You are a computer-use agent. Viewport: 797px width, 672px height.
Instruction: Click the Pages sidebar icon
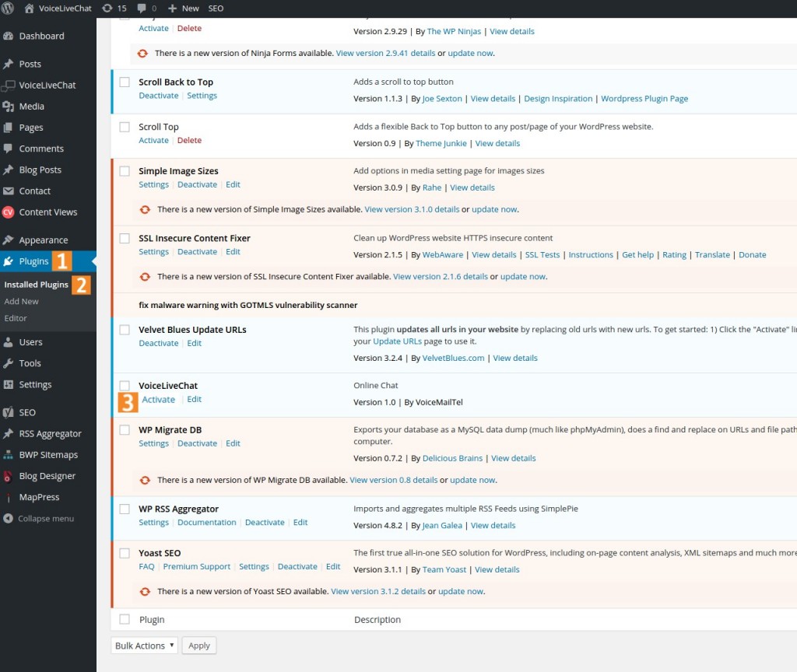pyautogui.click(x=8, y=128)
